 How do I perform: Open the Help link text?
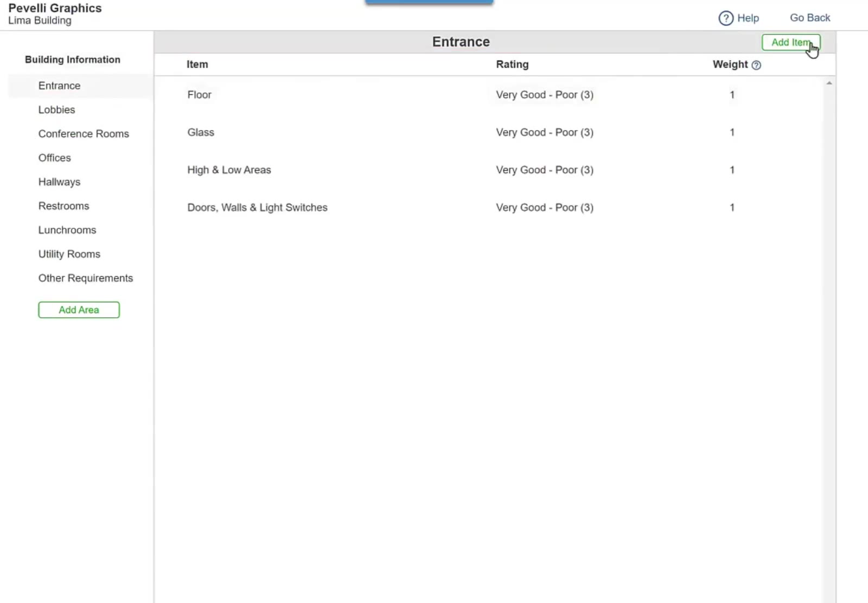click(x=748, y=18)
